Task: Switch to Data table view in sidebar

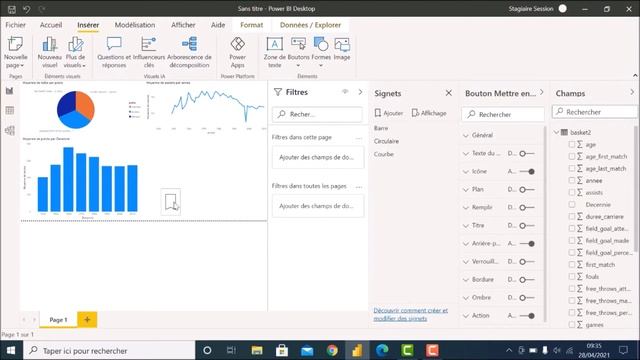Action: pyautogui.click(x=10, y=110)
